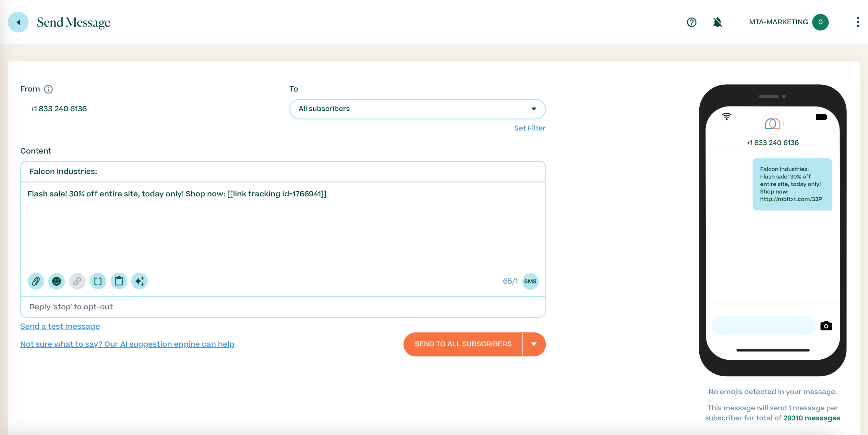Click the From info tooltip icon
The image size is (868, 435).
[49, 89]
